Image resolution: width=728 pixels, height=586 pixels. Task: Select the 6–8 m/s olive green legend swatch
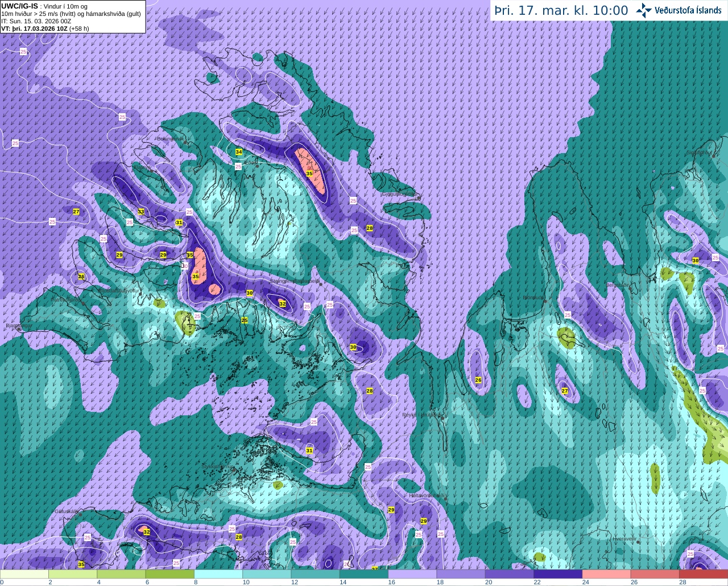pyautogui.click(x=170, y=574)
